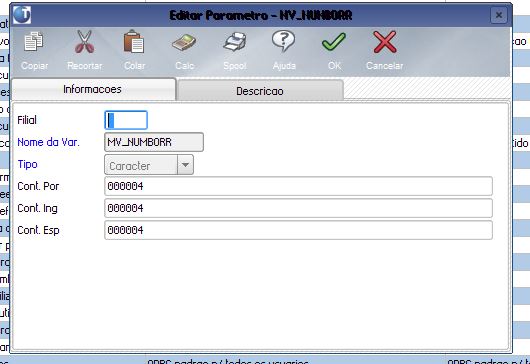Click the Cont. Ing label
530x364 pixels.
(x=37, y=209)
